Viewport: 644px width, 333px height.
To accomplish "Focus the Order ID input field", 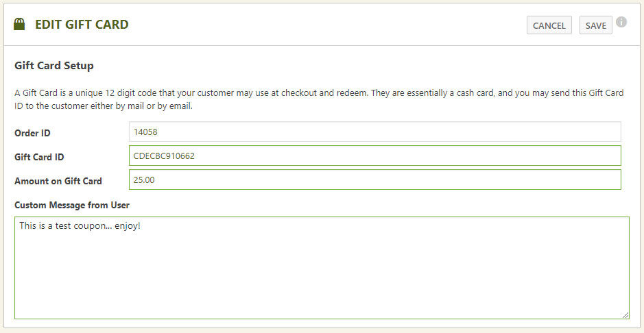I will [x=374, y=132].
